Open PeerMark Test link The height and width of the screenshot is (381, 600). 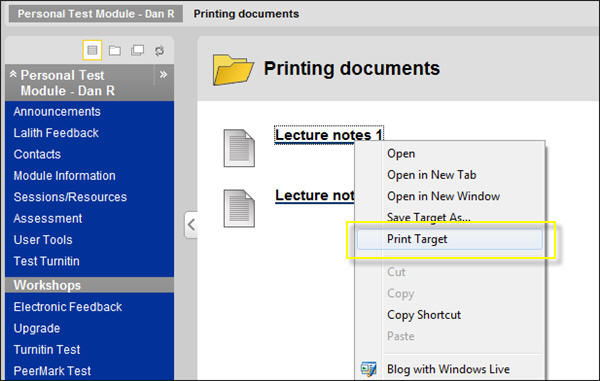click(x=52, y=371)
